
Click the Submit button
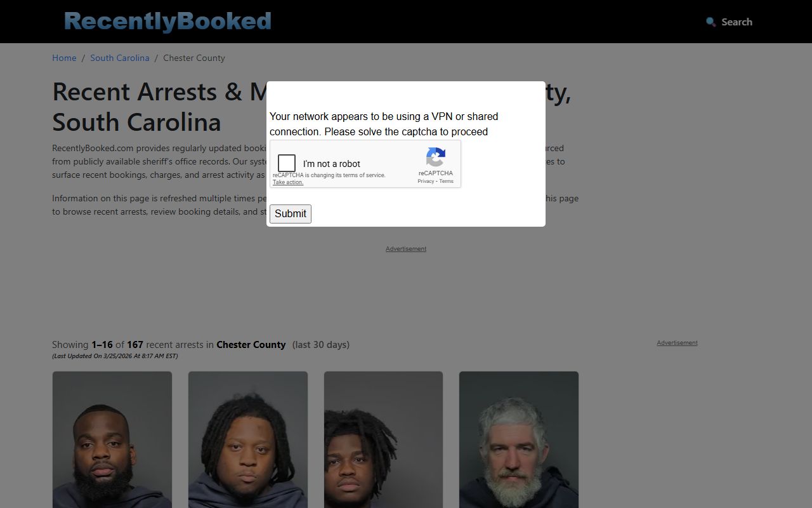click(291, 214)
